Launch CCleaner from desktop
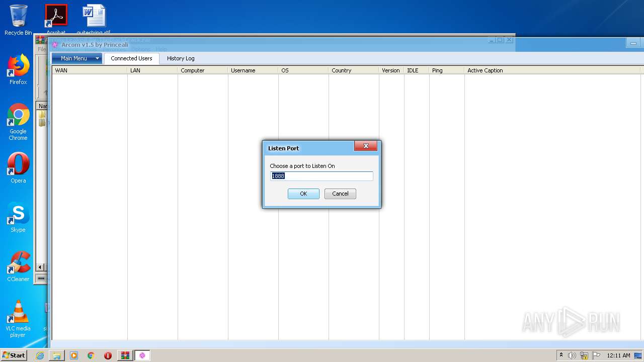Viewport: 644px width, 362px height. [18, 266]
